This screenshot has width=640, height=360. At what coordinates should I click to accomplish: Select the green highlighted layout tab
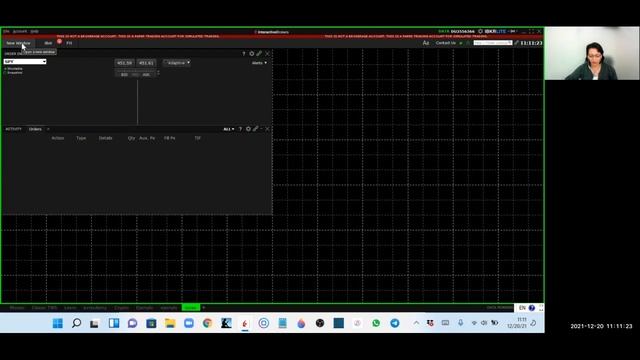(x=191, y=308)
